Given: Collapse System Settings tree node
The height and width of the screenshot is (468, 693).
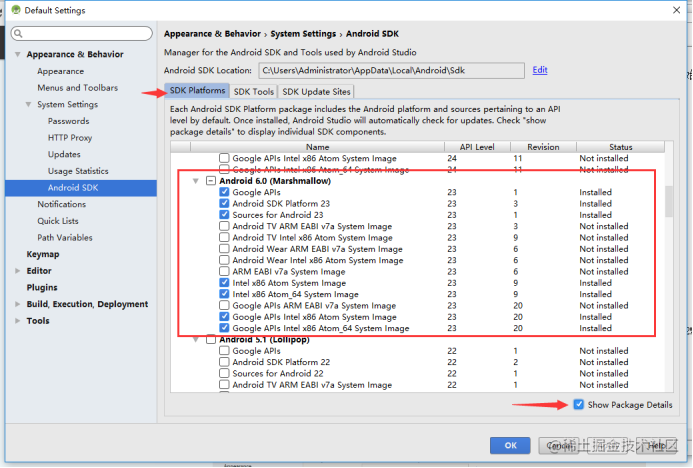Looking at the screenshot, I should click(28, 104).
